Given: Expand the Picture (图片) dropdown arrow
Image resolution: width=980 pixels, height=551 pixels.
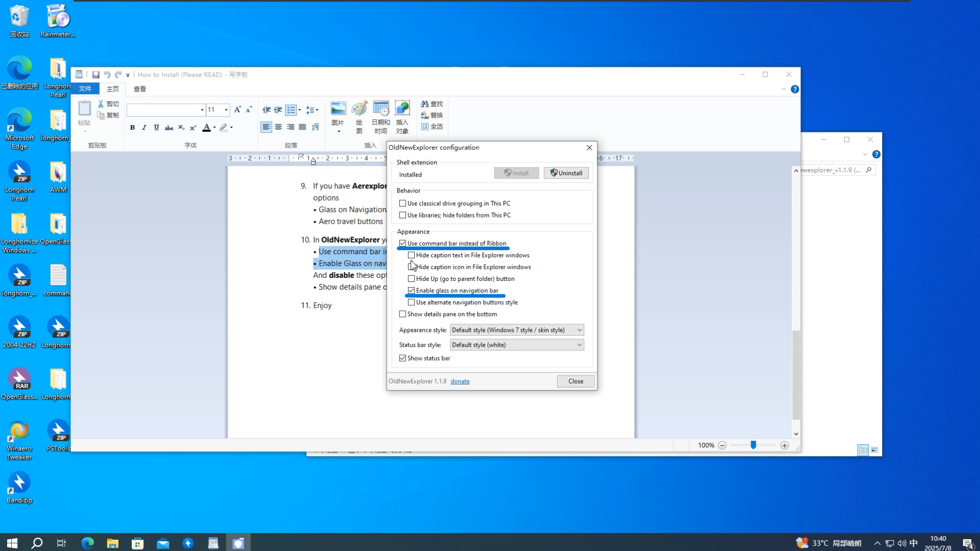Looking at the screenshot, I should click(339, 132).
